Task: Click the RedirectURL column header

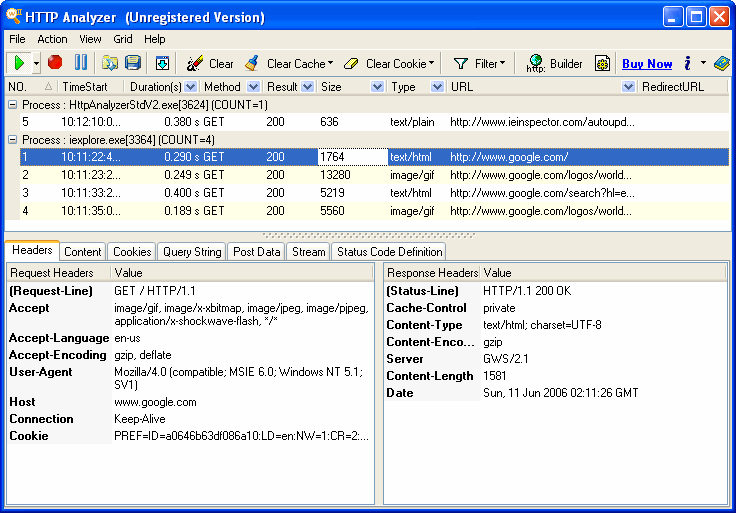Action: point(683,87)
